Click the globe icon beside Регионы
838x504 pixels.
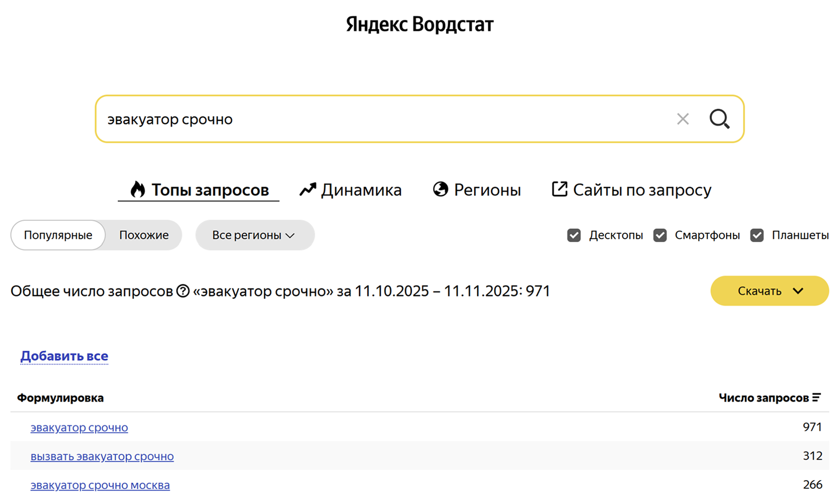[440, 190]
